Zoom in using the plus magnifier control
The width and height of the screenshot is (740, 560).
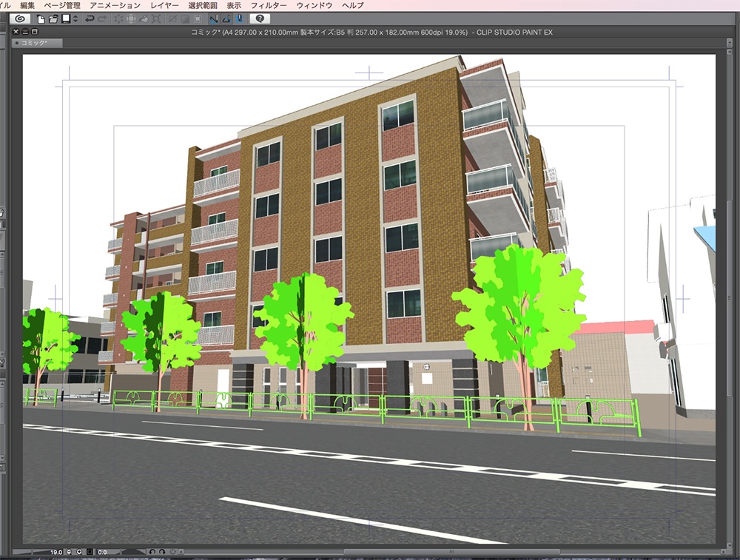[80, 552]
